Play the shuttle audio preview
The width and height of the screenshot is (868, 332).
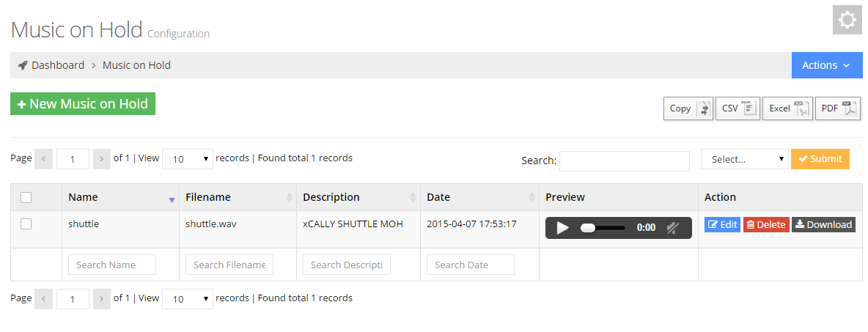(x=562, y=228)
